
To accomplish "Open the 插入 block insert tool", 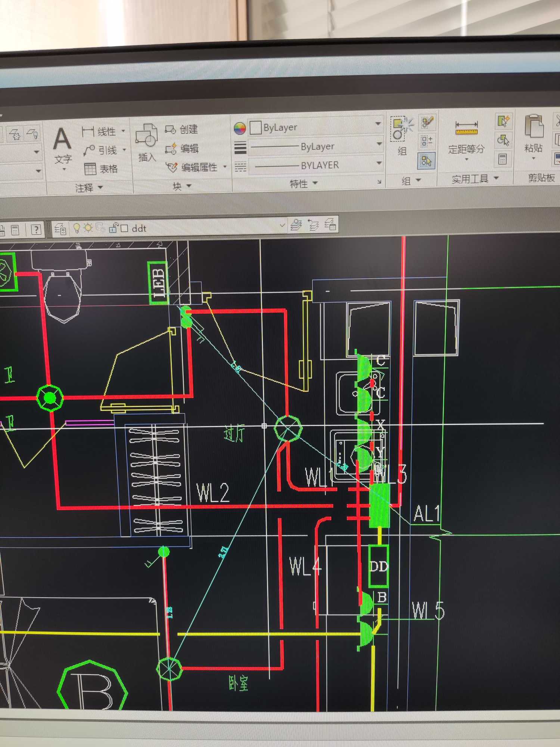I will [x=146, y=143].
